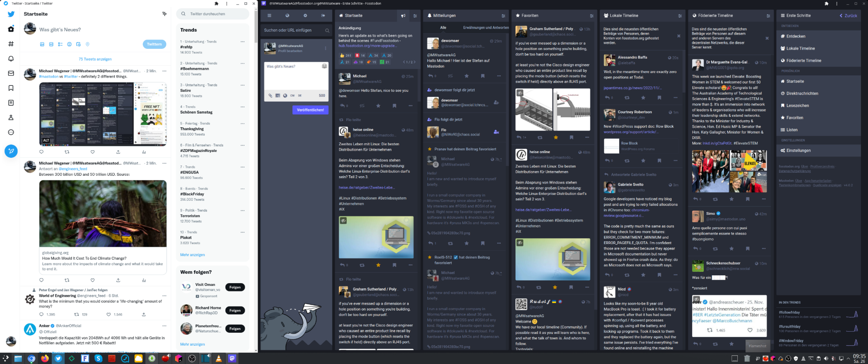Favorite Michael's reply to dewomser
This screenshot has width=868, height=364.
(x=378, y=106)
